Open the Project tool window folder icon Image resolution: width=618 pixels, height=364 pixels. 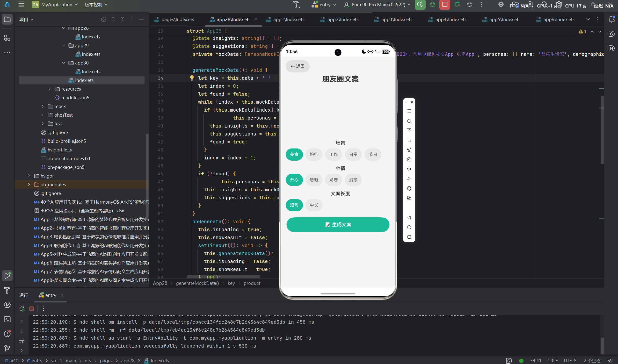click(x=7, y=19)
